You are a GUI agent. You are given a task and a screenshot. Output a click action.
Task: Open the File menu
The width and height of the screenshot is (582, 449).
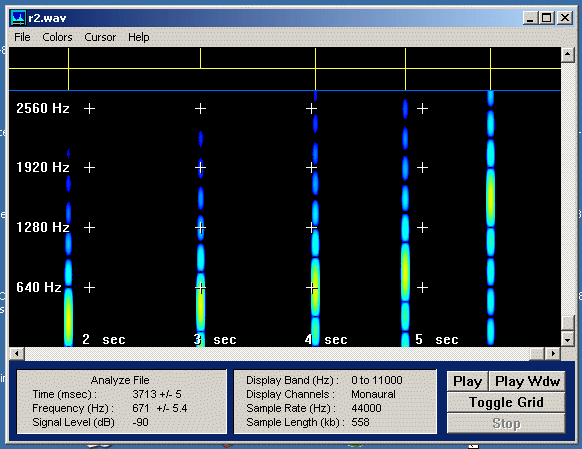click(22, 37)
